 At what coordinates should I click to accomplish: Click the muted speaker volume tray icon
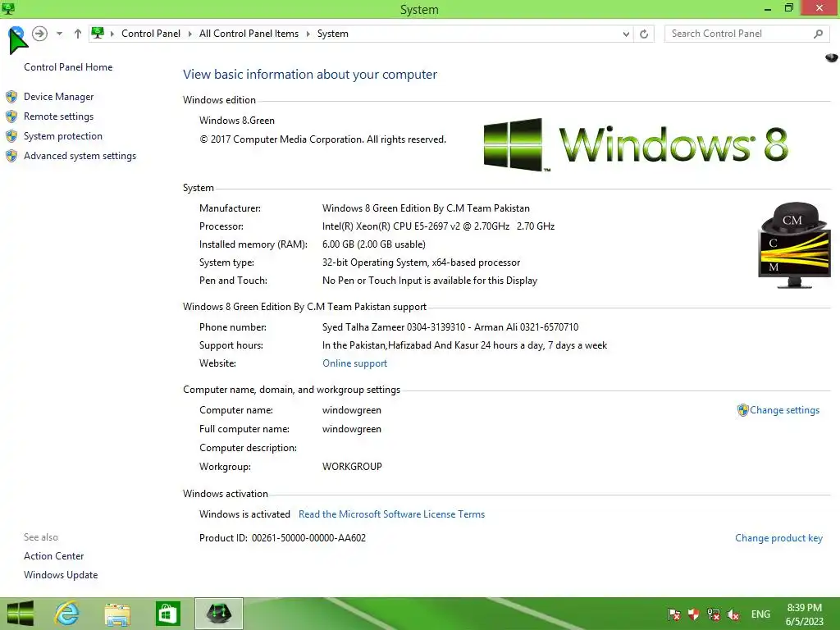click(x=733, y=614)
